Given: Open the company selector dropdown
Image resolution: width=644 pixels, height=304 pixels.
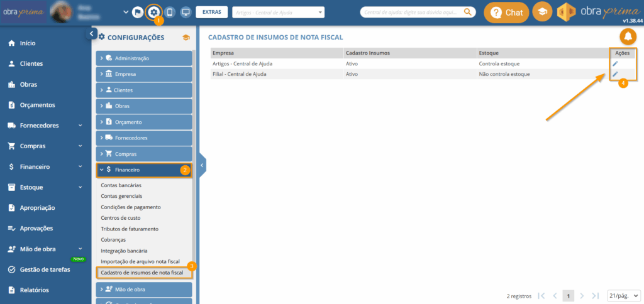Looking at the screenshot, I should tap(278, 12).
